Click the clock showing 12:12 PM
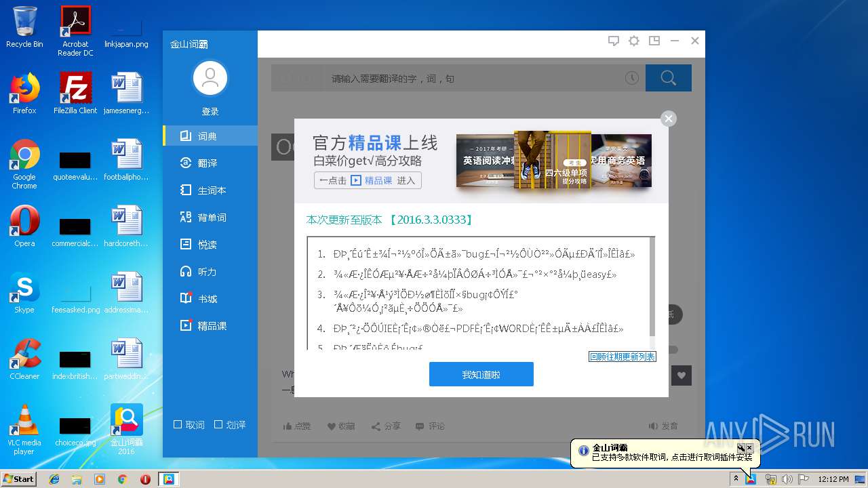The width and height of the screenshot is (868, 488). (833, 479)
